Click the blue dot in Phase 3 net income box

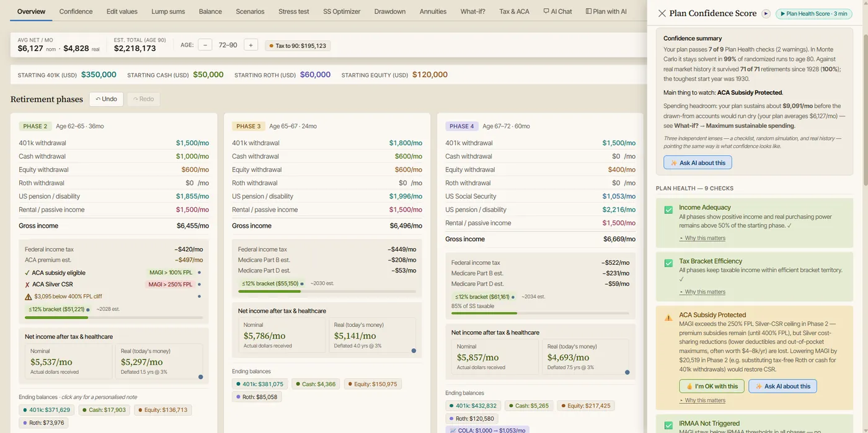point(414,350)
